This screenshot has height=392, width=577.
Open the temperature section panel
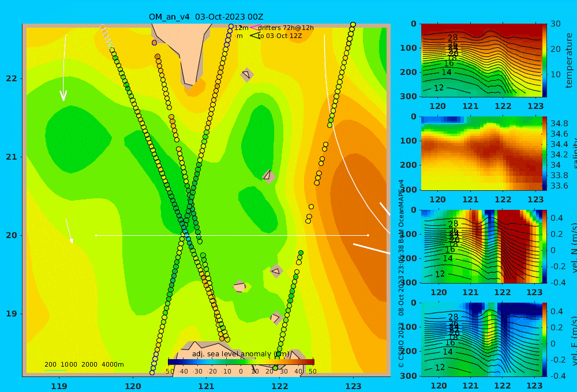point(481,61)
